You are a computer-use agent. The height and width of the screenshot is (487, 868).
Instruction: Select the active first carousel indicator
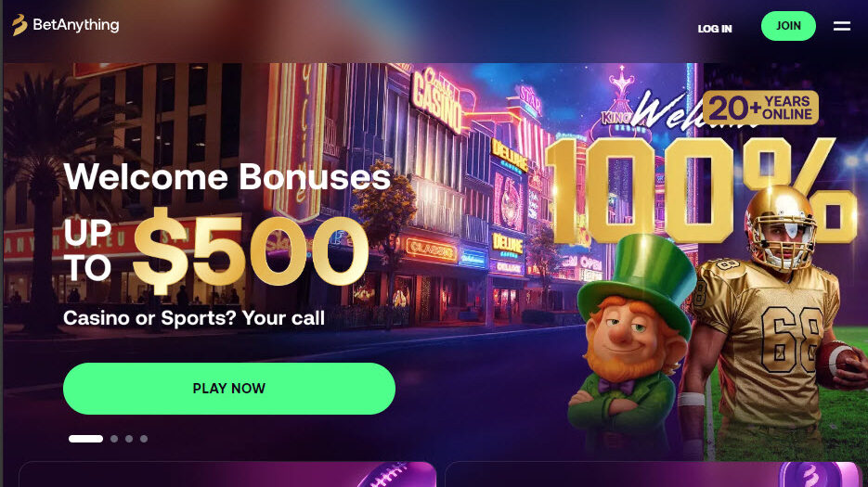coord(85,439)
